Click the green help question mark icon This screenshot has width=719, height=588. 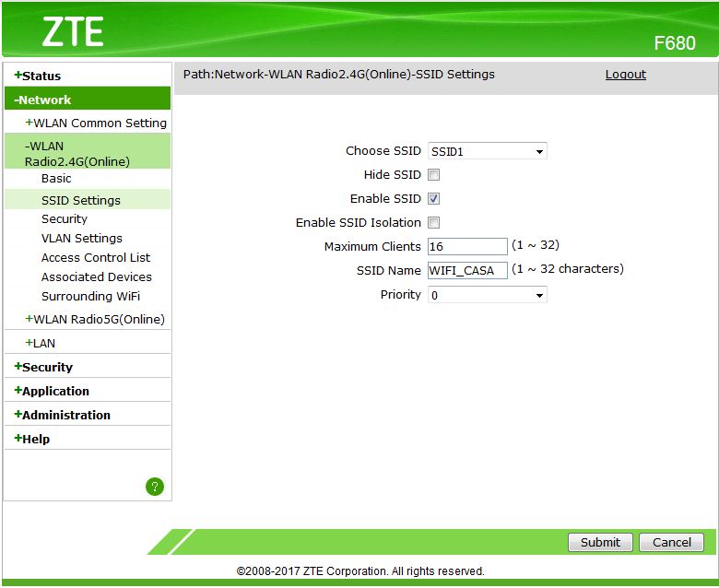point(155,487)
